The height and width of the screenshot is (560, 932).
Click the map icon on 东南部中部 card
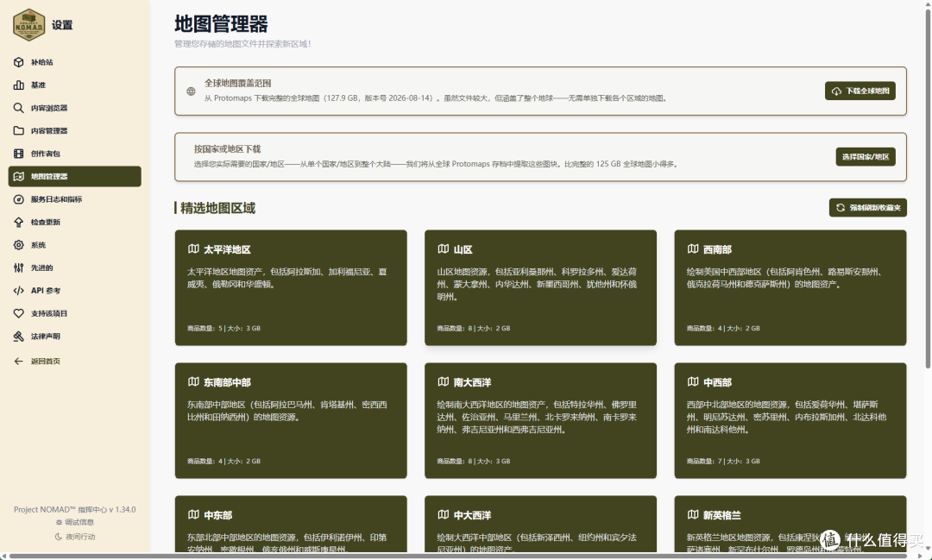tap(193, 381)
